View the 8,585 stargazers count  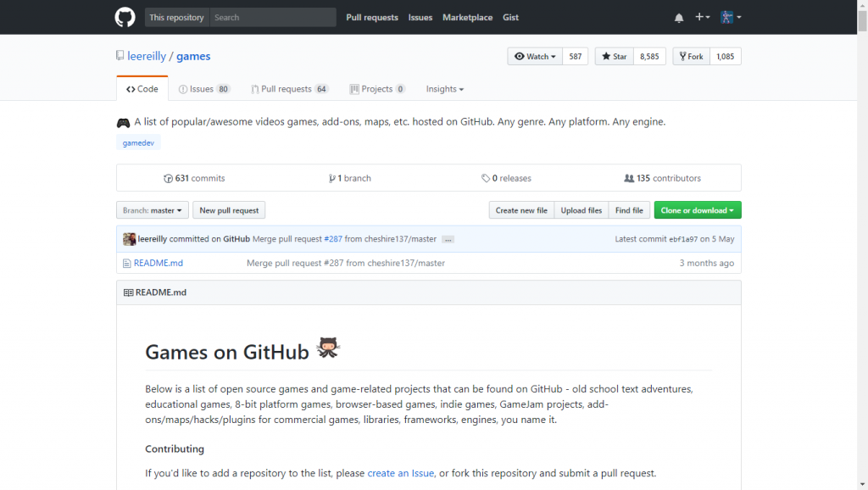click(649, 57)
